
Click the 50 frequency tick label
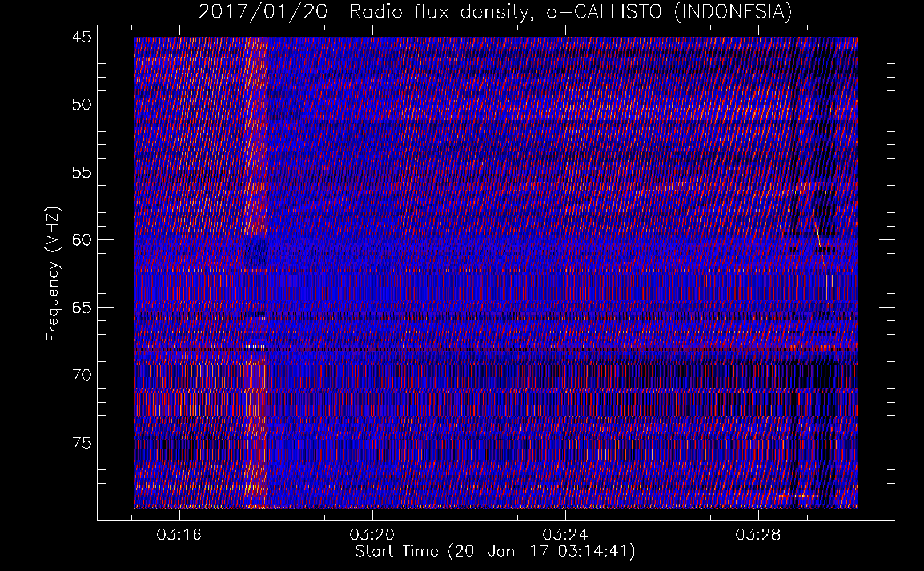[x=81, y=104]
